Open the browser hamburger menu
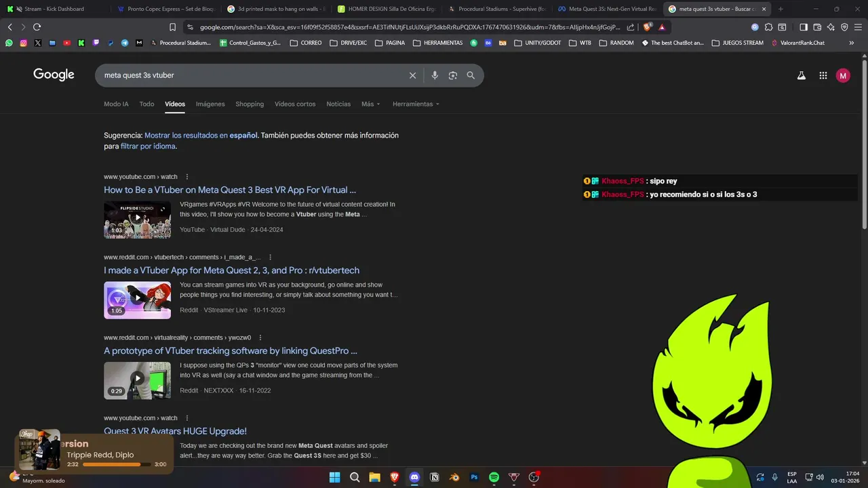Image resolution: width=868 pixels, height=488 pixels. pos(858,27)
